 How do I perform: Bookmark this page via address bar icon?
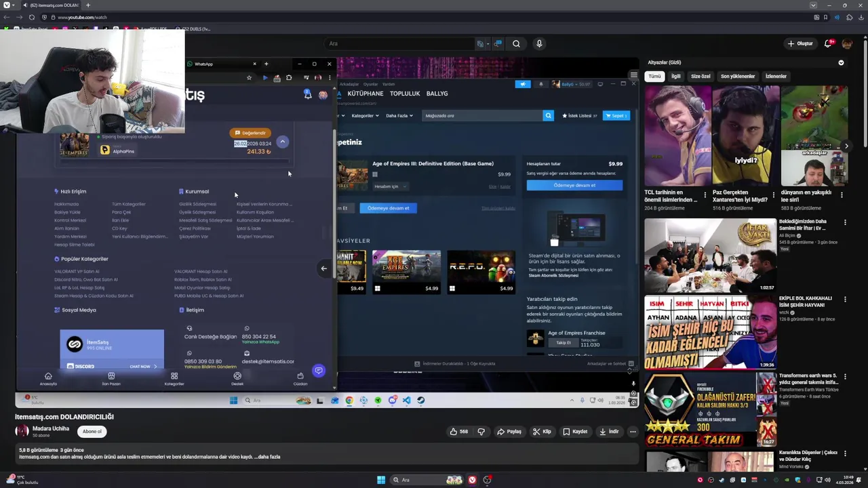[825, 17]
